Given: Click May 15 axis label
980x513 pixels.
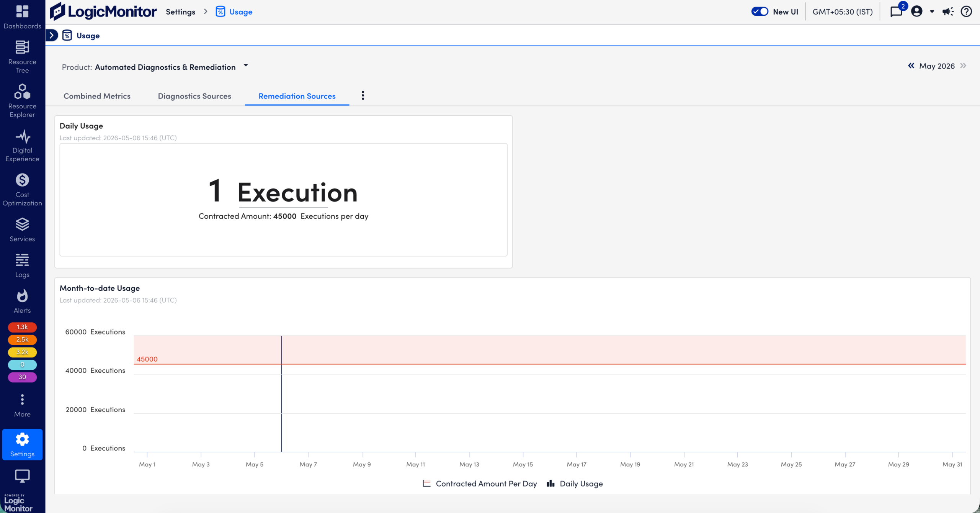Looking at the screenshot, I should pyautogui.click(x=523, y=464).
